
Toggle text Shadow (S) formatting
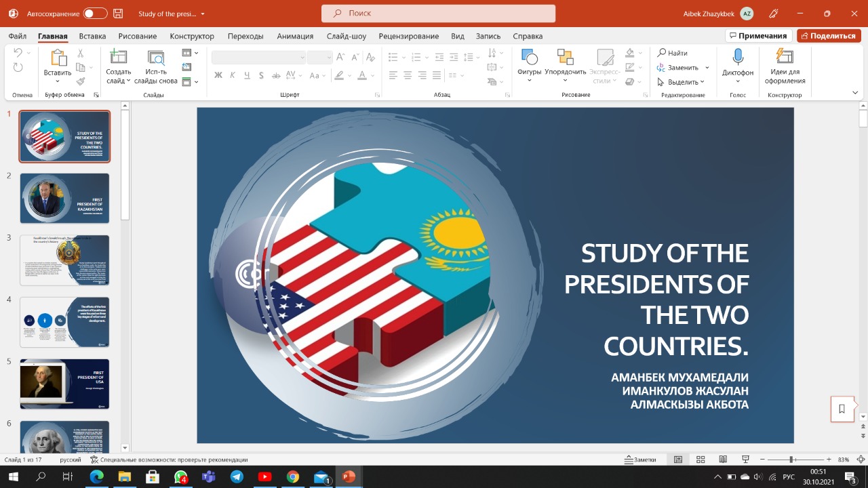point(262,75)
